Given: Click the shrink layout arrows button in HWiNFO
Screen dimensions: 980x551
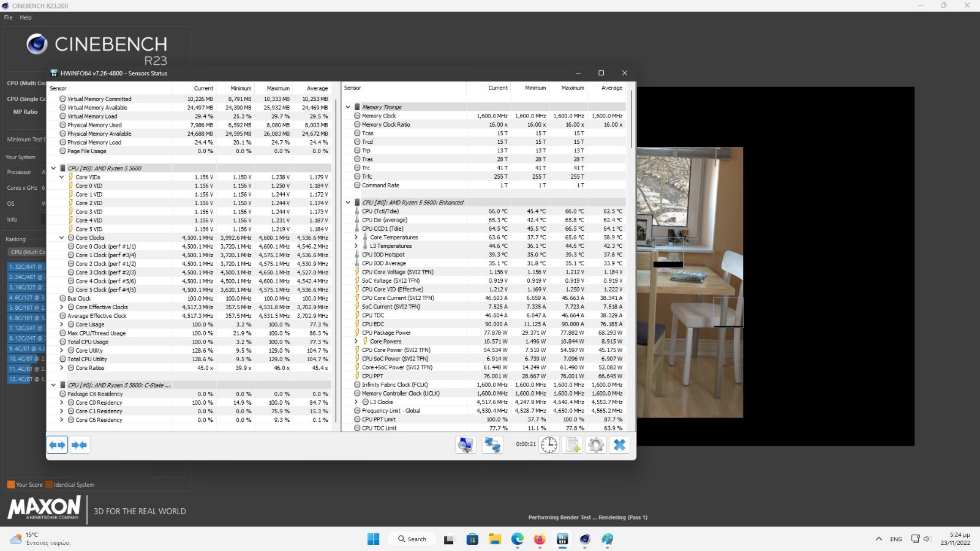Looking at the screenshot, I should pos(80,444).
